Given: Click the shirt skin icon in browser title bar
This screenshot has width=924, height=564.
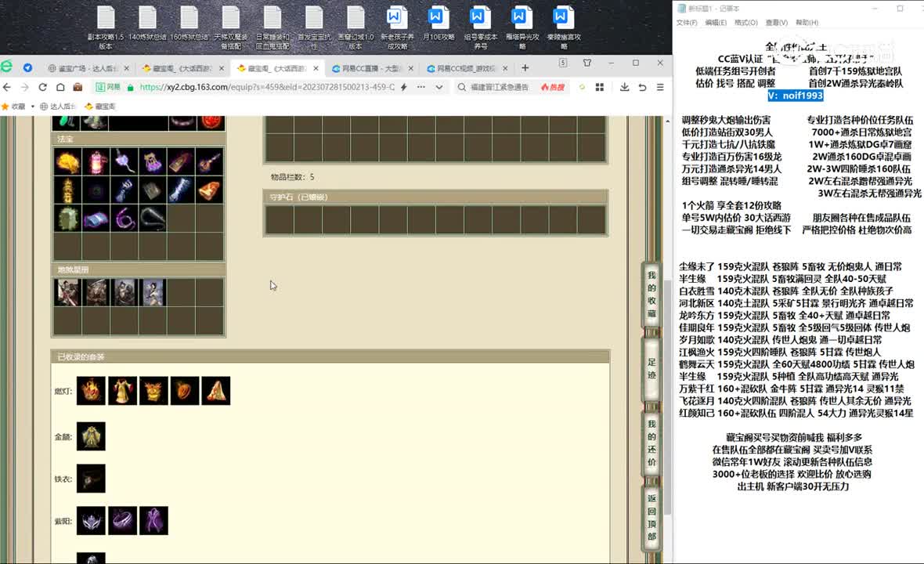Looking at the screenshot, I should point(587,63).
